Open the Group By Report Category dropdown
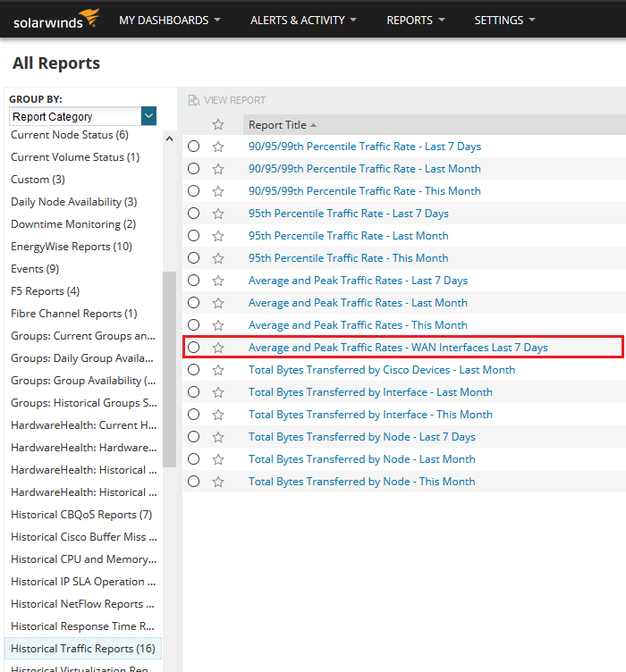Image resolution: width=626 pixels, height=672 pixels. [148, 116]
